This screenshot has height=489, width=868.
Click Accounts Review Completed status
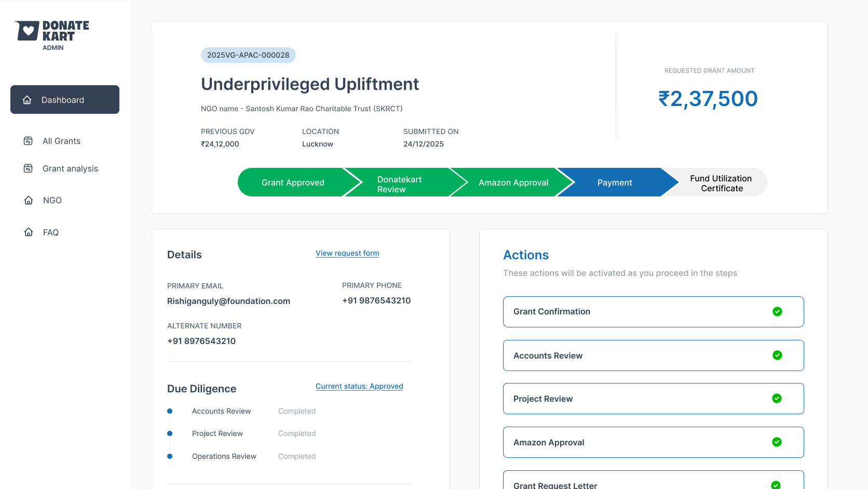[297, 411]
